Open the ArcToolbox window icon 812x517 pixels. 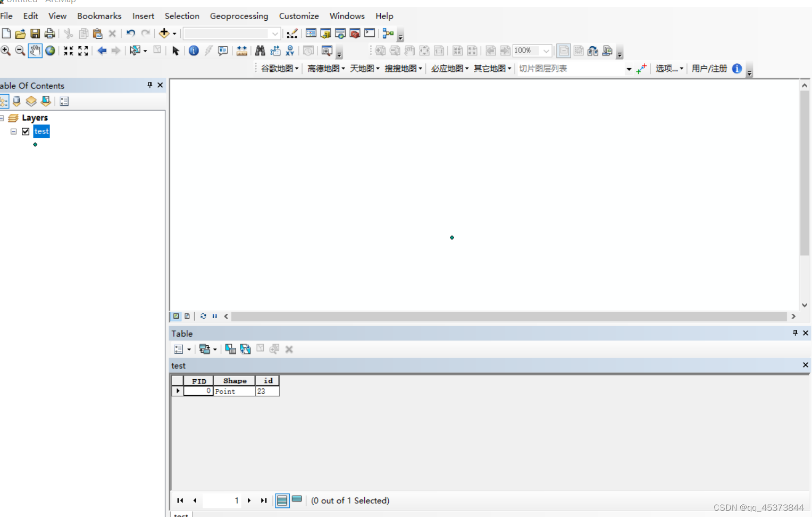(x=355, y=34)
